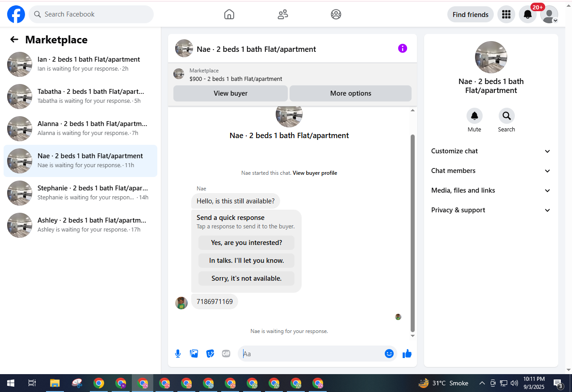Open File Explorer from the taskbar
This screenshot has height=392, width=572.
(x=55, y=383)
